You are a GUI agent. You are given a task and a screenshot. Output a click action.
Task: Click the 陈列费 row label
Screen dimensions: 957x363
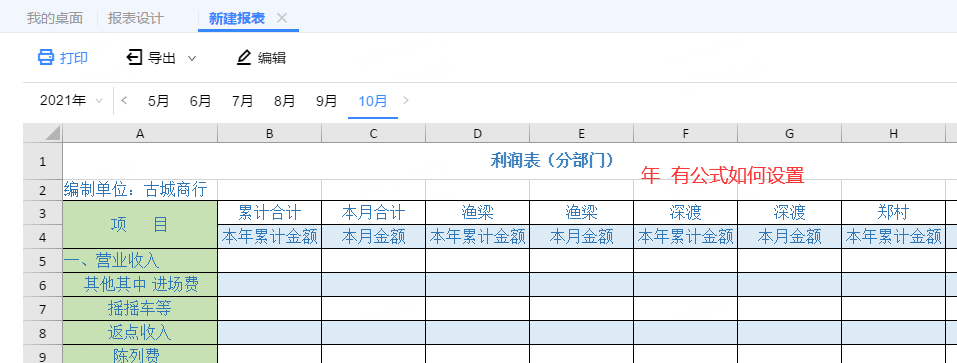tap(140, 354)
